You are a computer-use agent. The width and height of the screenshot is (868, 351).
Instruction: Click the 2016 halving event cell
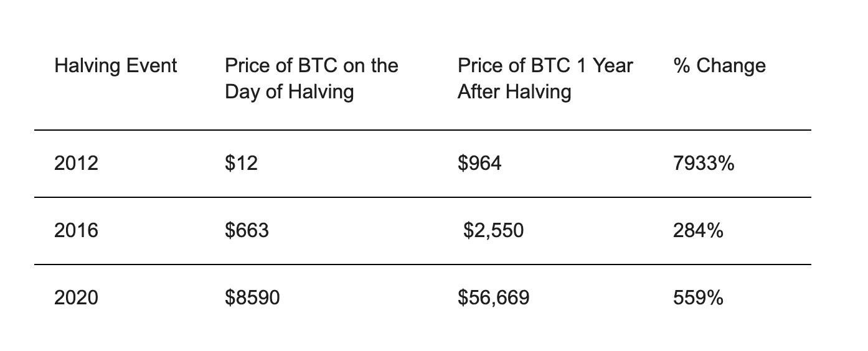(77, 231)
